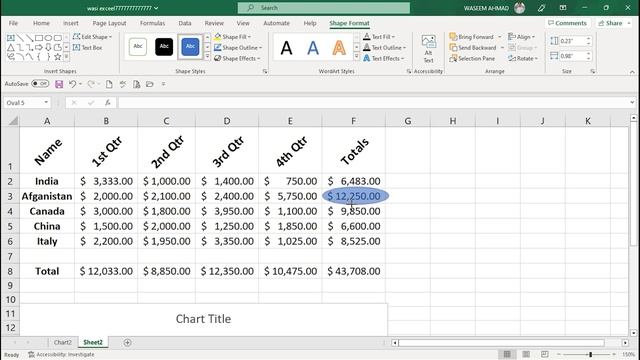Add a new sheet with plus icon
The height and width of the screenshot is (360, 640).
127,342
